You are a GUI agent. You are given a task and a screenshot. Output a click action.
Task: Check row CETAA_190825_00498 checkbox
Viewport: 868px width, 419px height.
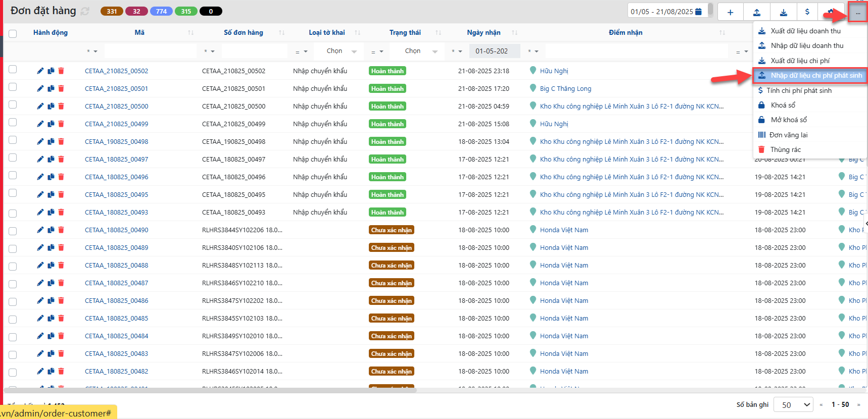pos(13,140)
